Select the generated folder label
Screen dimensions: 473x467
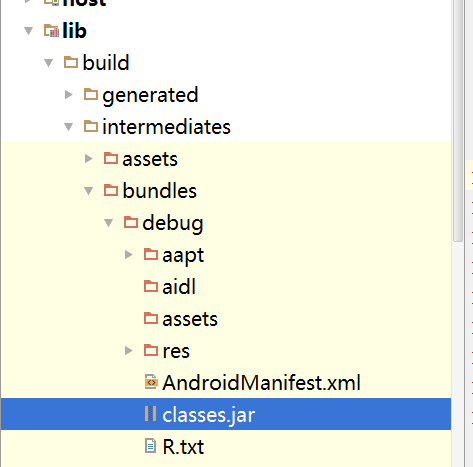pos(150,95)
